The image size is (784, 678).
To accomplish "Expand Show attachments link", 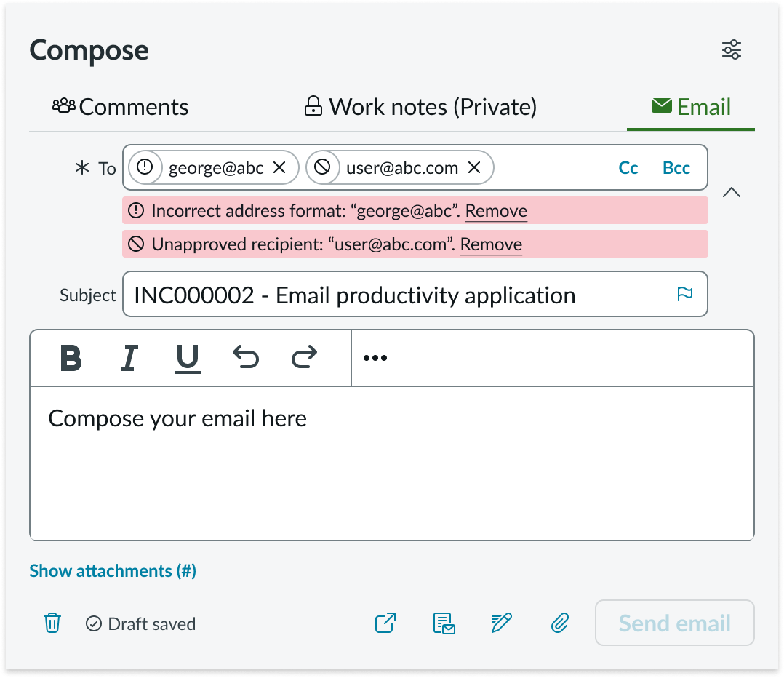I will 113,571.
